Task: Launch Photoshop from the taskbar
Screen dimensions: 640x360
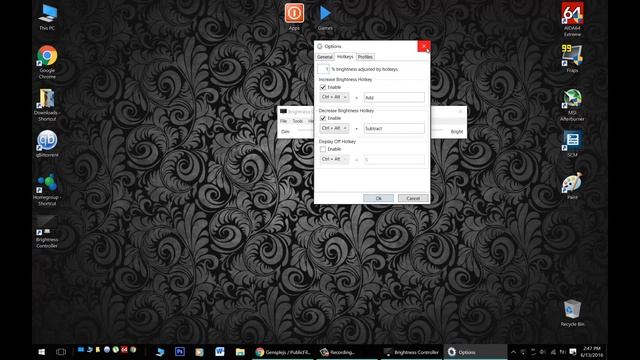Action: click(180, 352)
